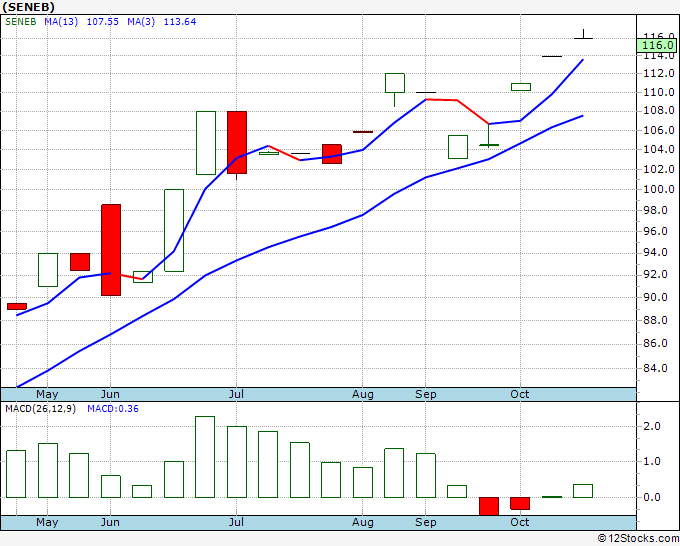Click May on the MACD time axis
680x546 pixels.
point(47,522)
